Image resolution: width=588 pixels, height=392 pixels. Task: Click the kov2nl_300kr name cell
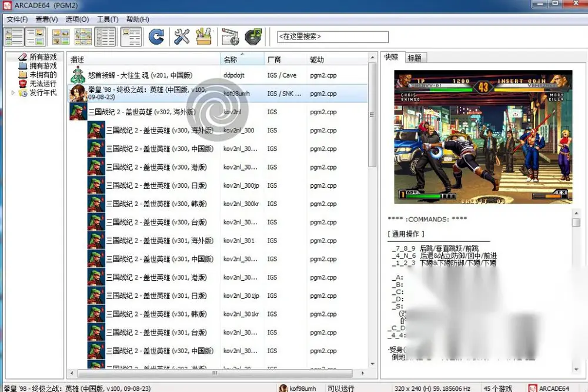(x=241, y=204)
